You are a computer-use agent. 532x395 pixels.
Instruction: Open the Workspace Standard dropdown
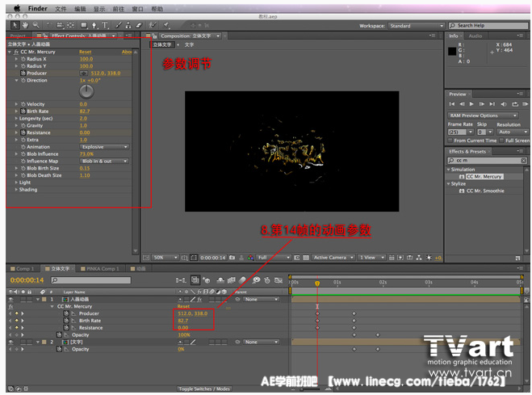coord(417,26)
